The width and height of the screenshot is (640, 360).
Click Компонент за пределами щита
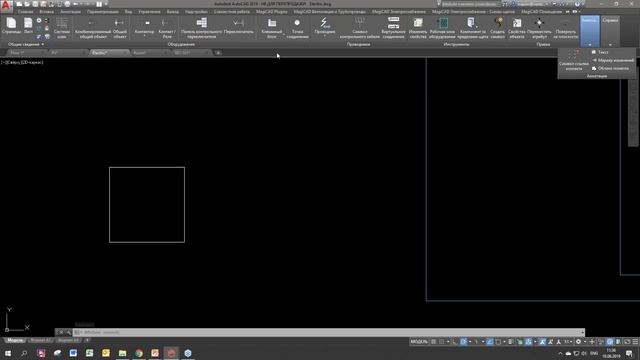coord(472,28)
